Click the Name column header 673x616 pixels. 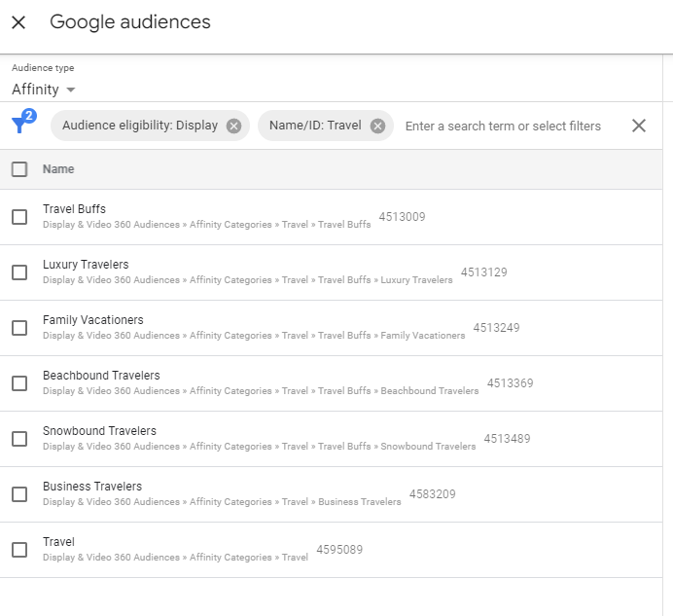[58, 169]
